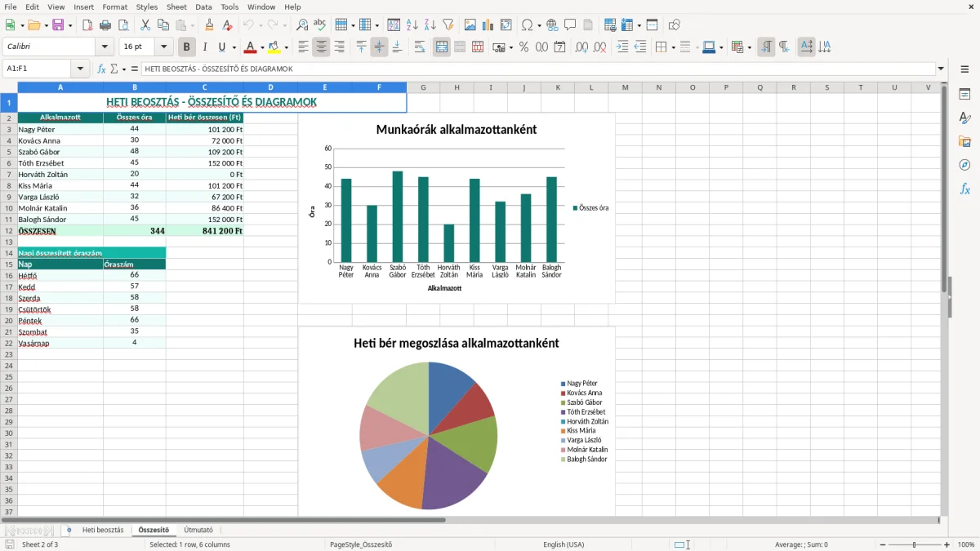The image size is (980, 551).
Task: Click the Insert Image icon
Action: point(470,25)
